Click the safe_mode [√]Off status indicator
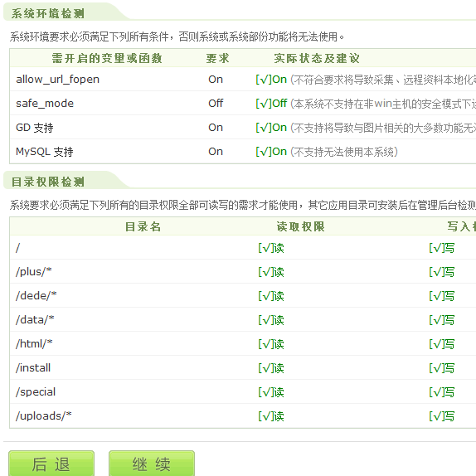The width and height of the screenshot is (476, 476). click(271, 104)
